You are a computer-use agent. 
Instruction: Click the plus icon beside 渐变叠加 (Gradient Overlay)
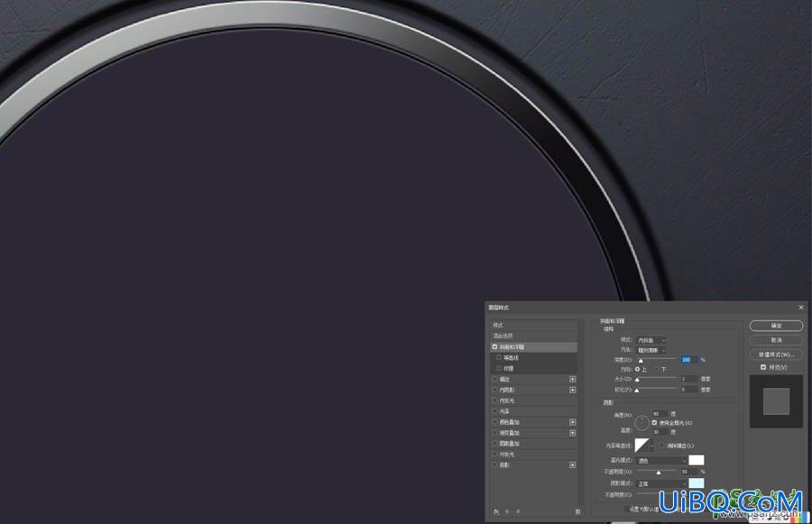(572, 433)
